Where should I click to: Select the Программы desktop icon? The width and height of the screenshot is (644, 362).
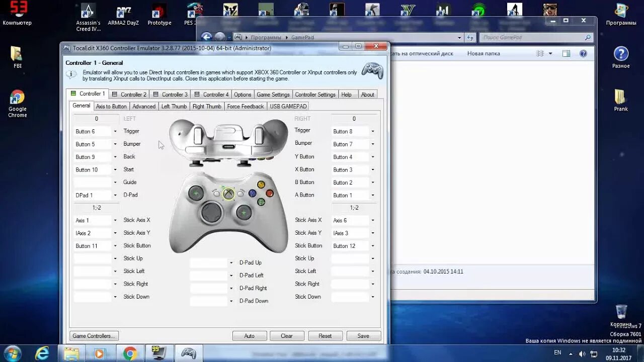[621, 14]
